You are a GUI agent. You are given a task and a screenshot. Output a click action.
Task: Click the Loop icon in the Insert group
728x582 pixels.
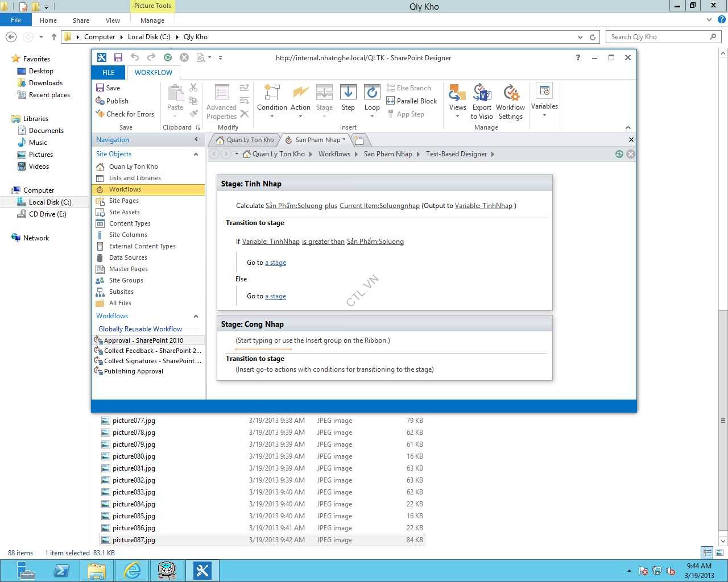(x=372, y=94)
